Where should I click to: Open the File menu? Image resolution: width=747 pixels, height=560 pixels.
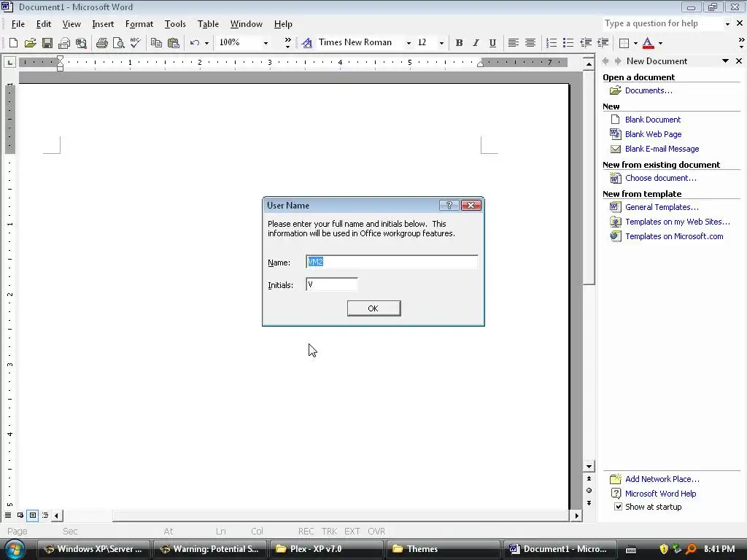coord(18,24)
